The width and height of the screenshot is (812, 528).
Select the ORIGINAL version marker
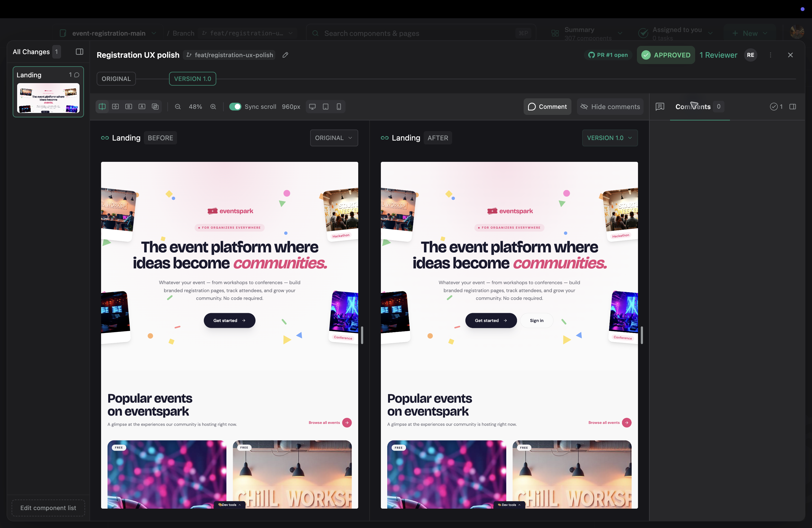tap(116, 79)
